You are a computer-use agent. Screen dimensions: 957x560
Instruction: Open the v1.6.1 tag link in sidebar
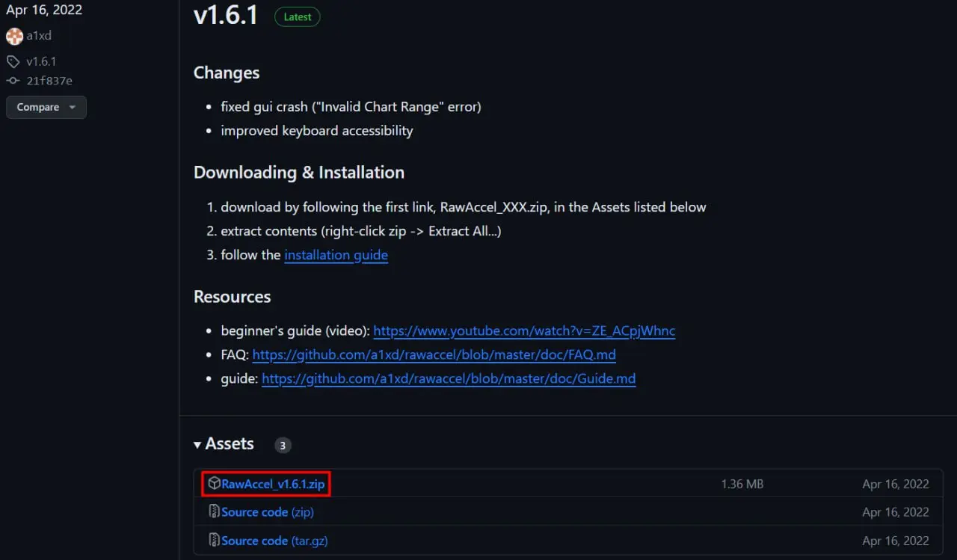click(41, 61)
